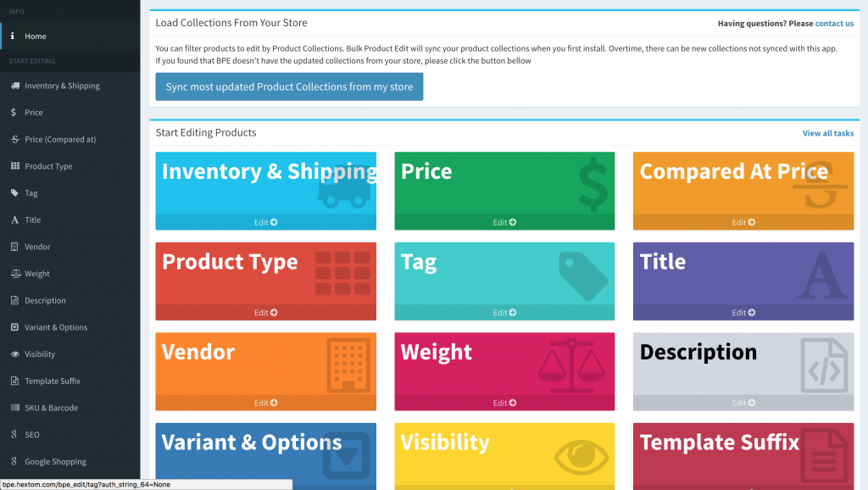Open the yellow Visibility tile
Viewport: 868px width, 490px height.
(504, 456)
